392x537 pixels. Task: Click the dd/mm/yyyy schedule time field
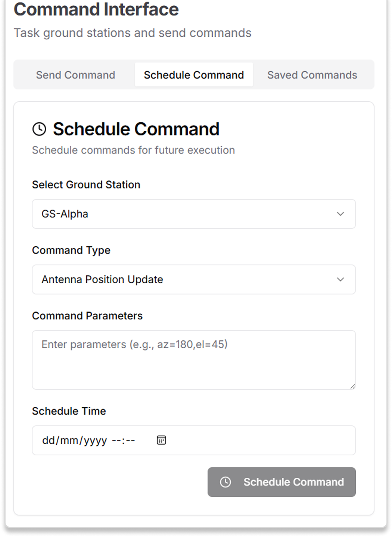pyautogui.click(x=194, y=440)
